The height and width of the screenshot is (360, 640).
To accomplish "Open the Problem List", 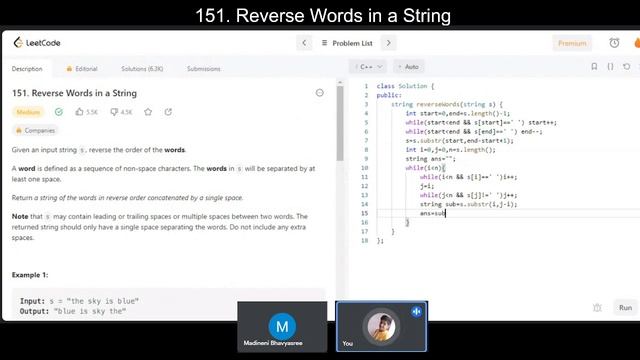I will coord(347,43).
